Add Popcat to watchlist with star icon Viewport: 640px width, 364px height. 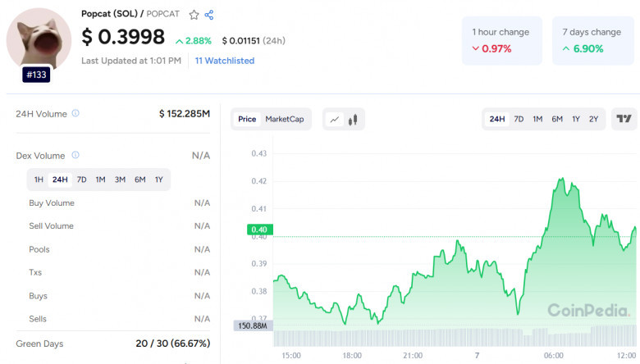click(x=194, y=15)
